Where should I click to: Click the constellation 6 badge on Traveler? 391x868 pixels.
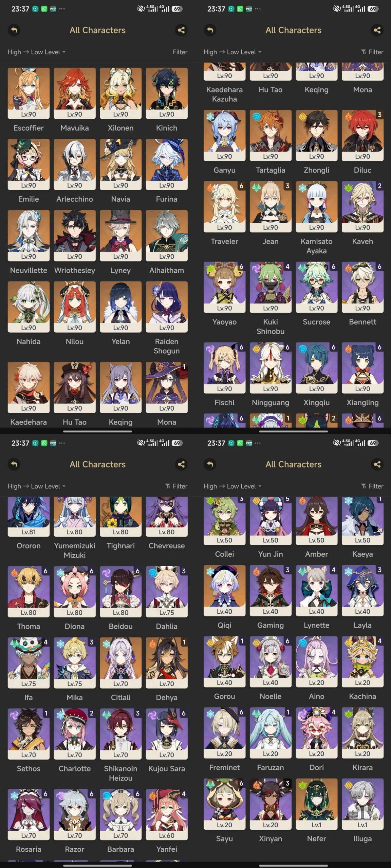point(241,186)
